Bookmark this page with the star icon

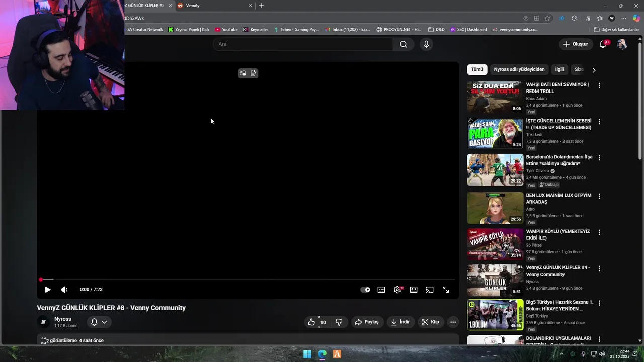(x=547, y=18)
